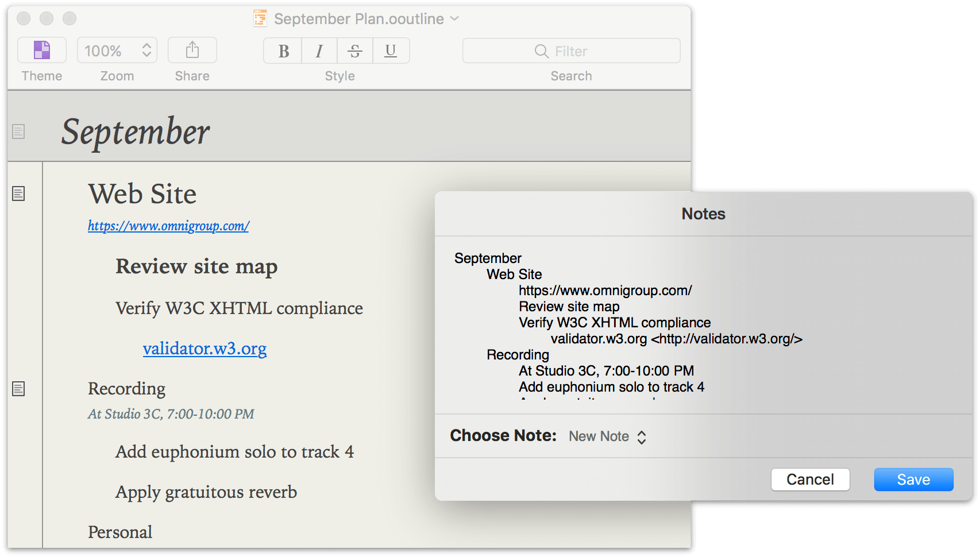Open the Zoom 100% dropdown
The width and height of the screenshot is (980, 557).
(x=117, y=51)
